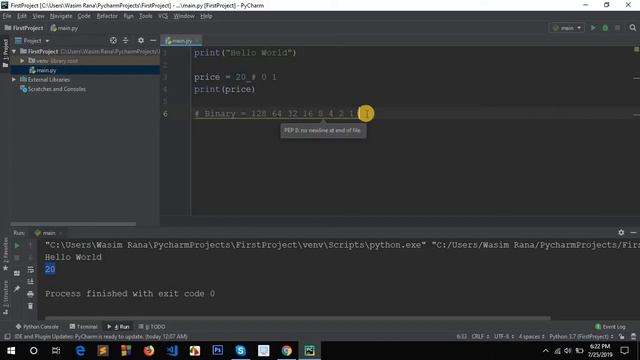640x360 pixels.
Task: Click the Project panel horizontal scrollbar
Action: coord(73,224)
